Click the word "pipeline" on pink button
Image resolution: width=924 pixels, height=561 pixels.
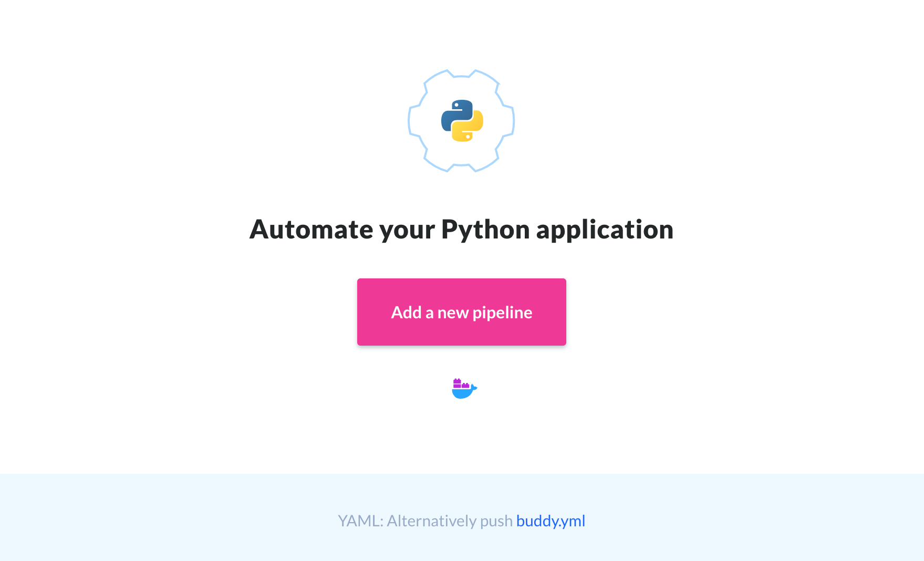click(502, 313)
